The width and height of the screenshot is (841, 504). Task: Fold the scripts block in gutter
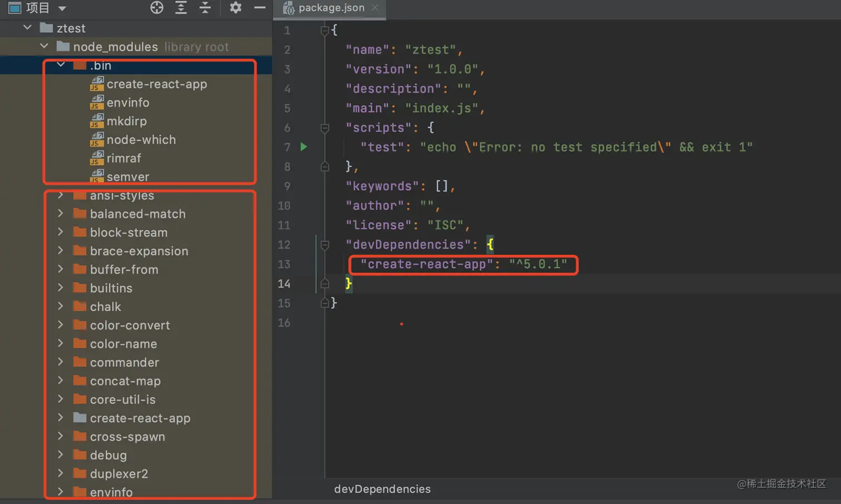tap(325, 128)
